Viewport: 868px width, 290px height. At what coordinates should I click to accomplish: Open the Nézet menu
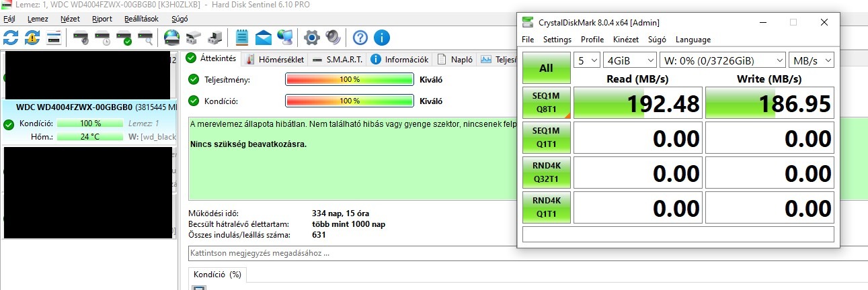(x=70, y=19)
